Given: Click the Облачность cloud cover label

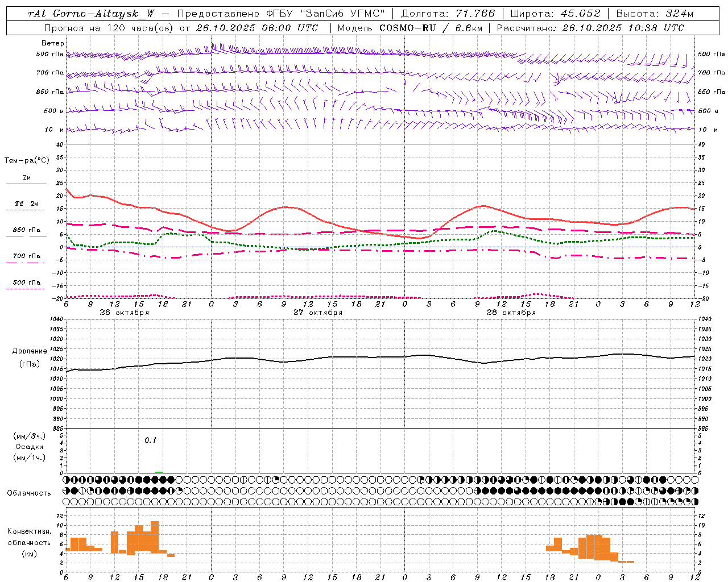Looking at the screenshot, I should coord(29,493).
